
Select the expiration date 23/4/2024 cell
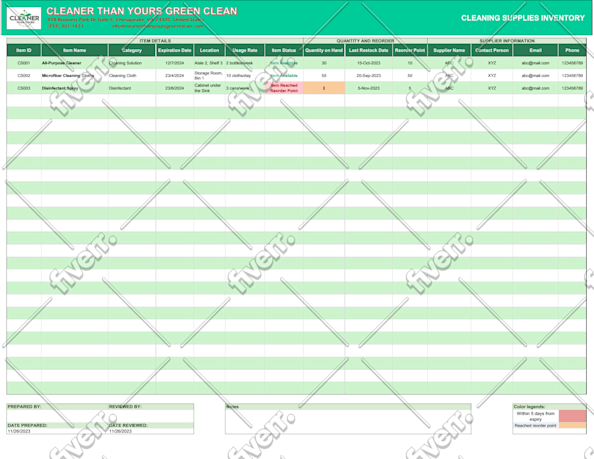point(175,75)
